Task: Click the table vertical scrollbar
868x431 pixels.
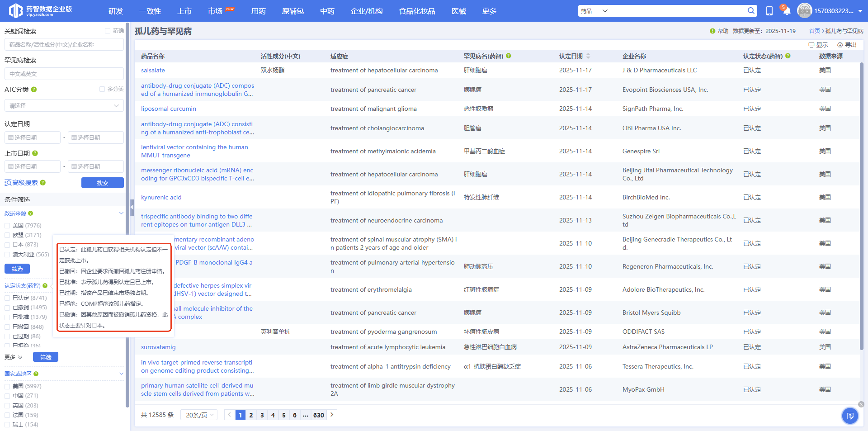Action: tap(862, 206)
